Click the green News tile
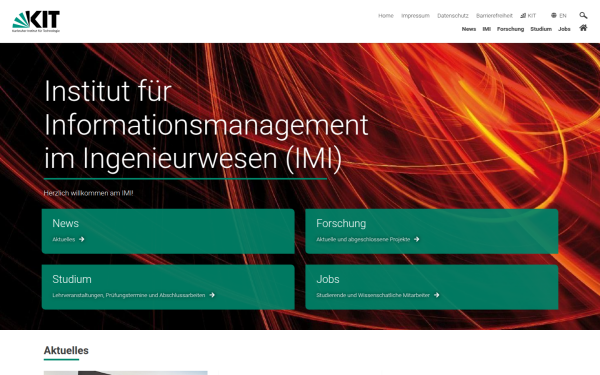600x375 pixels. click(x=168, y=231)
